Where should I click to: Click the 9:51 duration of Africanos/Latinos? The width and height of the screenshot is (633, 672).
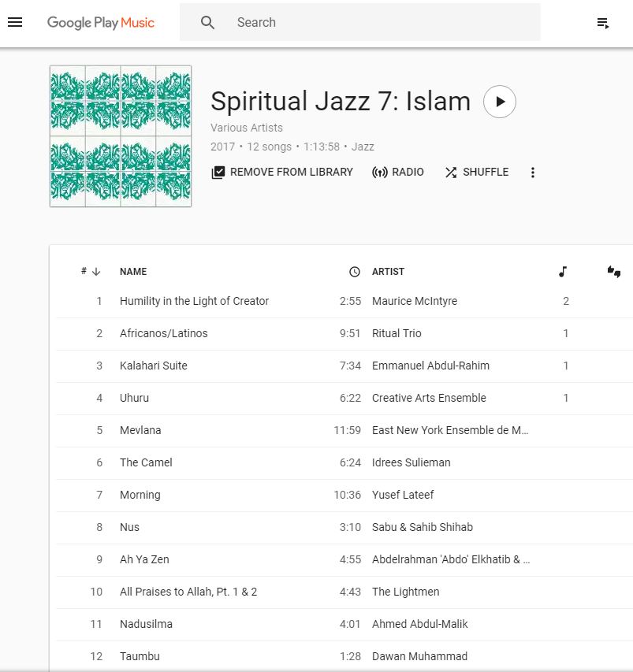tap(350, 333)
